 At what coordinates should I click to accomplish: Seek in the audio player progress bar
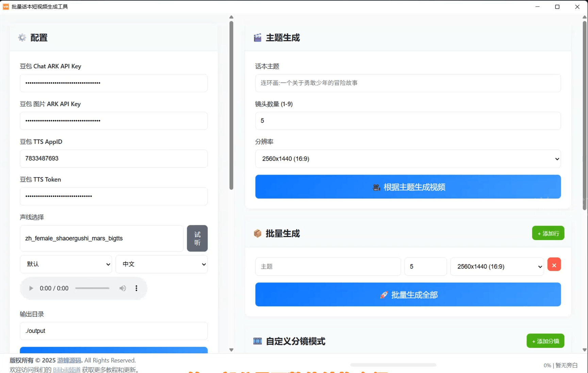point(92,288)
